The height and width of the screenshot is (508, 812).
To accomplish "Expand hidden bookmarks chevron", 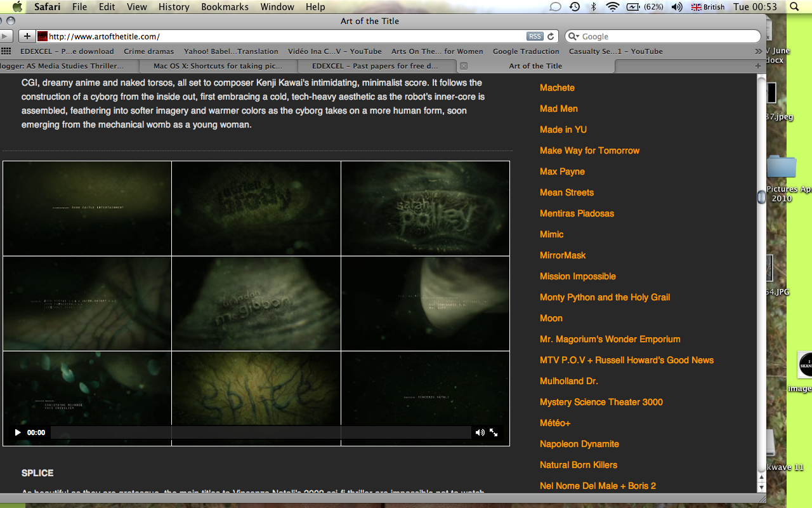I will pyautogui.click(x=758, y=51).
